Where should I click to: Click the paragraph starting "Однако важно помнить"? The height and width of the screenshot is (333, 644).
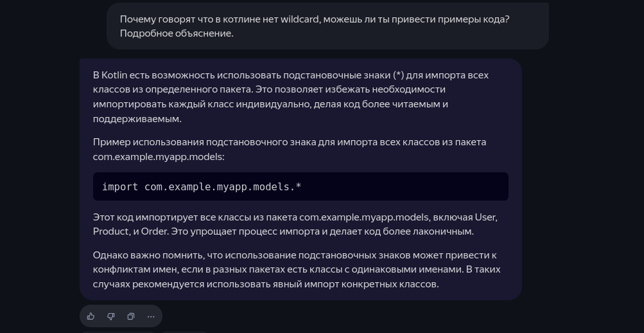pyautogui.click(x=297, y=269)
